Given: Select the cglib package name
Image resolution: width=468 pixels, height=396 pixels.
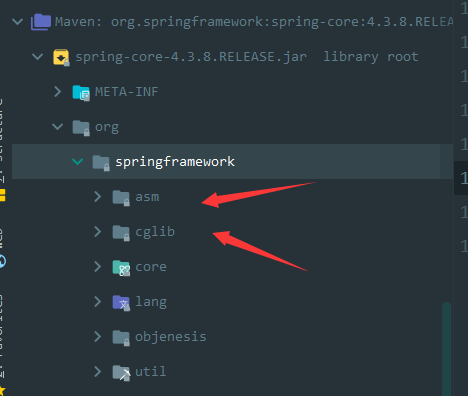Looking at the screenshot, I should click(155, 232).
